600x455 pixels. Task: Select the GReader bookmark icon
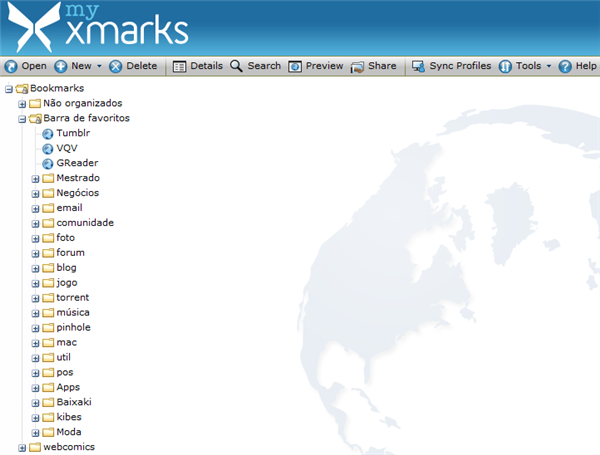tap(47, 164)
